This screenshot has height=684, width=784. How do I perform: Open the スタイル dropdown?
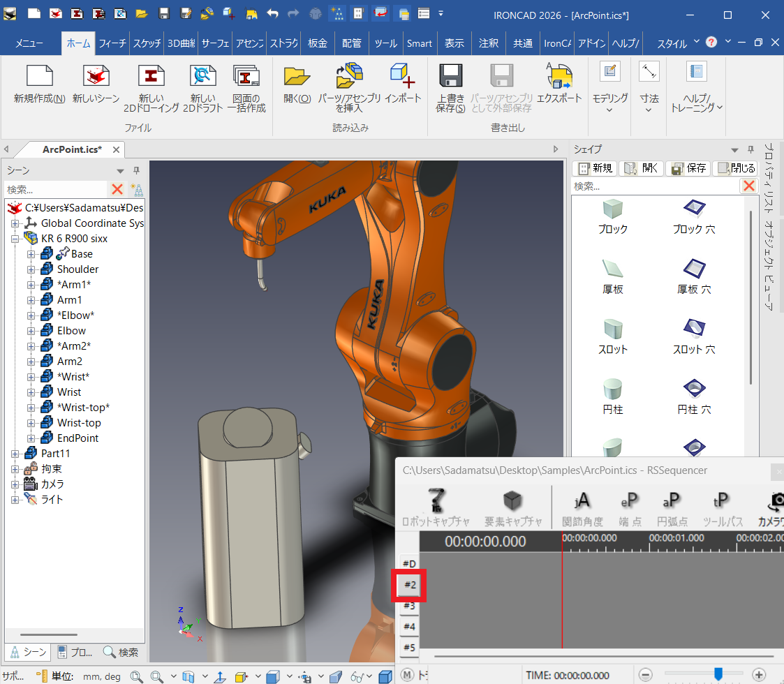[x=677, y=43]
